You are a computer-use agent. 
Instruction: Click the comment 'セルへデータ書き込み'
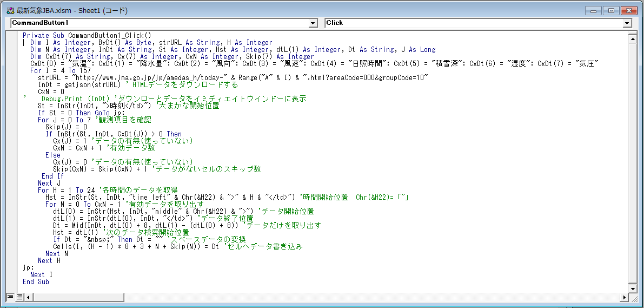[263, 246]
